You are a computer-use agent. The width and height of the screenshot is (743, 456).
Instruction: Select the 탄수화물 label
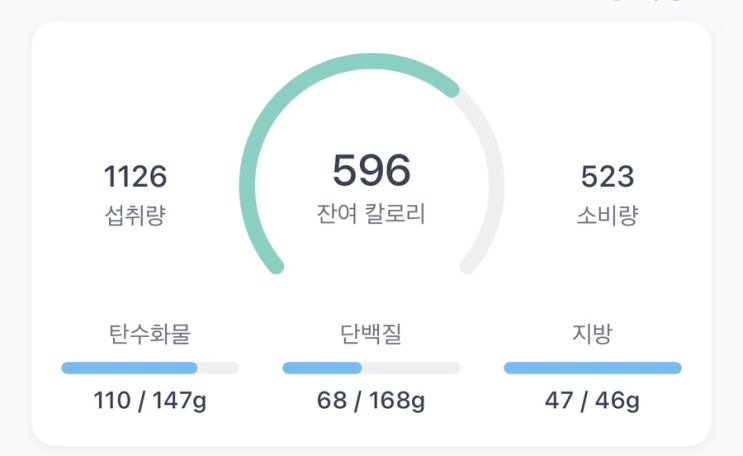coord(149,333)
